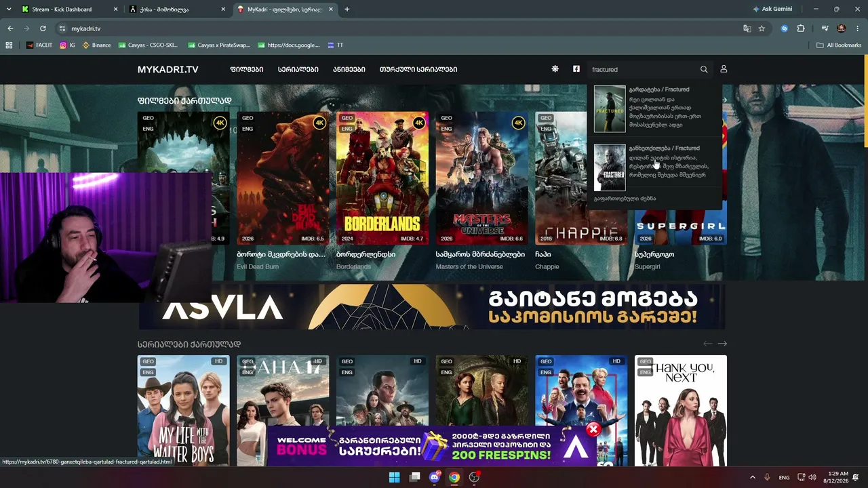Open the Chrome three-dot menu

(x=856, y=28)
